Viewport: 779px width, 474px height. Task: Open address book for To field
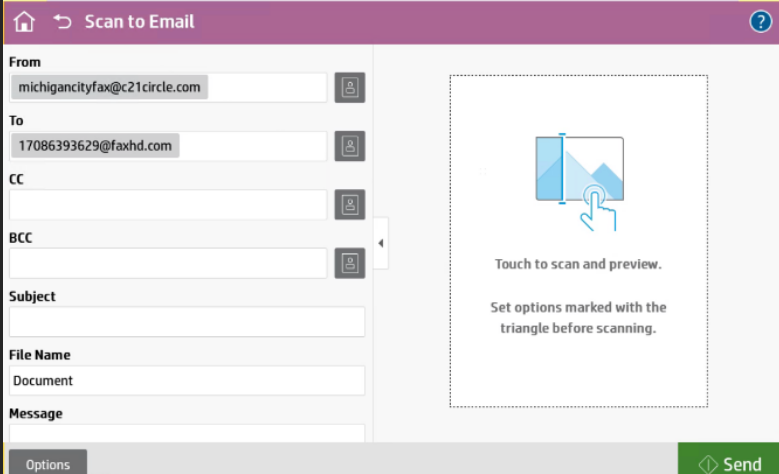(350, 146)
